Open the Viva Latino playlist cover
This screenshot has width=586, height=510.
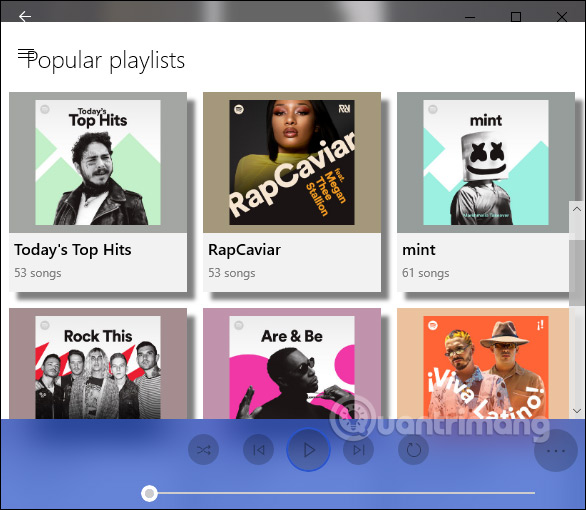point(486,368)
